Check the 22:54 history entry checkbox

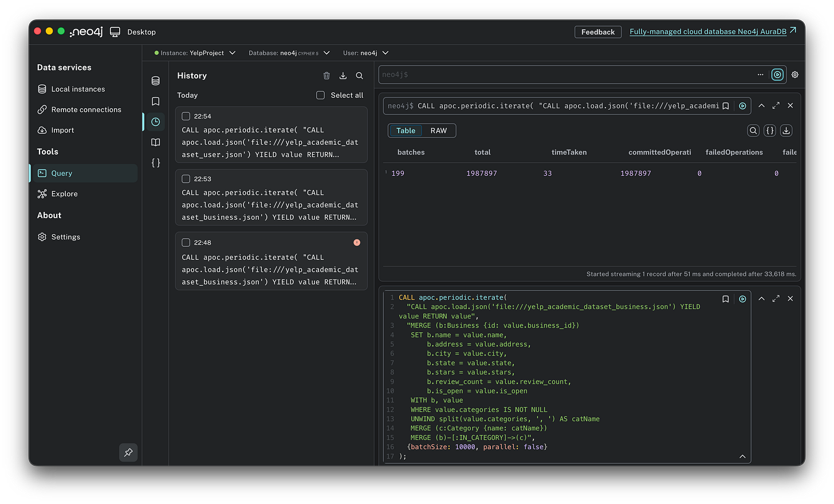coord(186,116)
